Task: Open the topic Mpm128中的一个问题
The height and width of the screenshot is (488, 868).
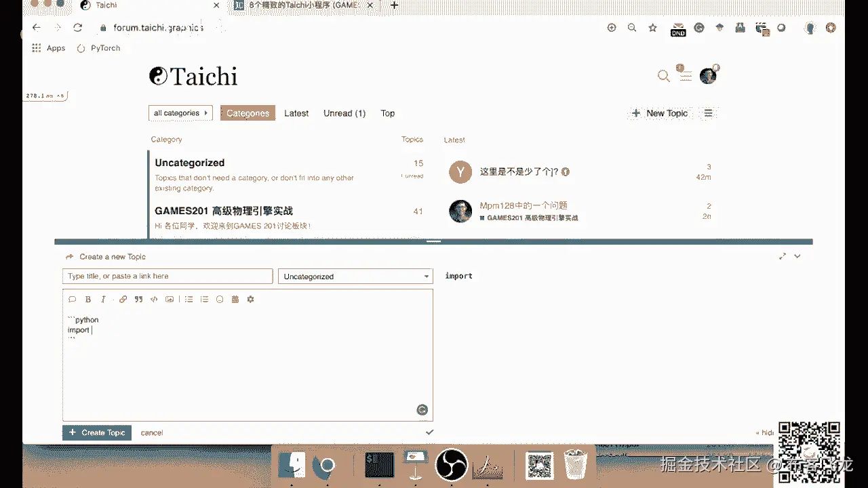Action: tap(524, 205)
